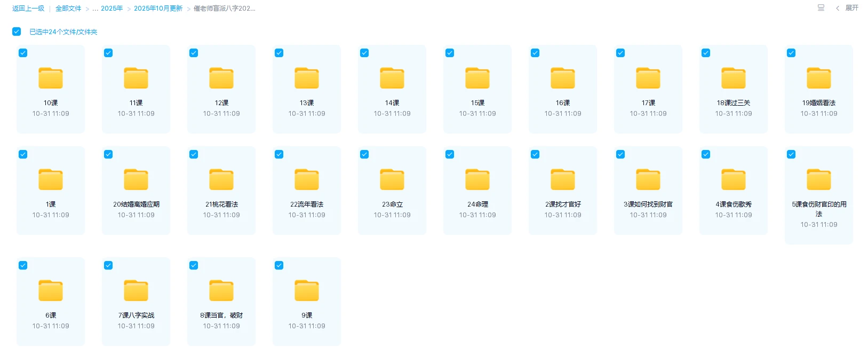The width and height of the screenshot is (868, 363).
Task: Open the 10课 folder icon
Action: coord(51,78)
